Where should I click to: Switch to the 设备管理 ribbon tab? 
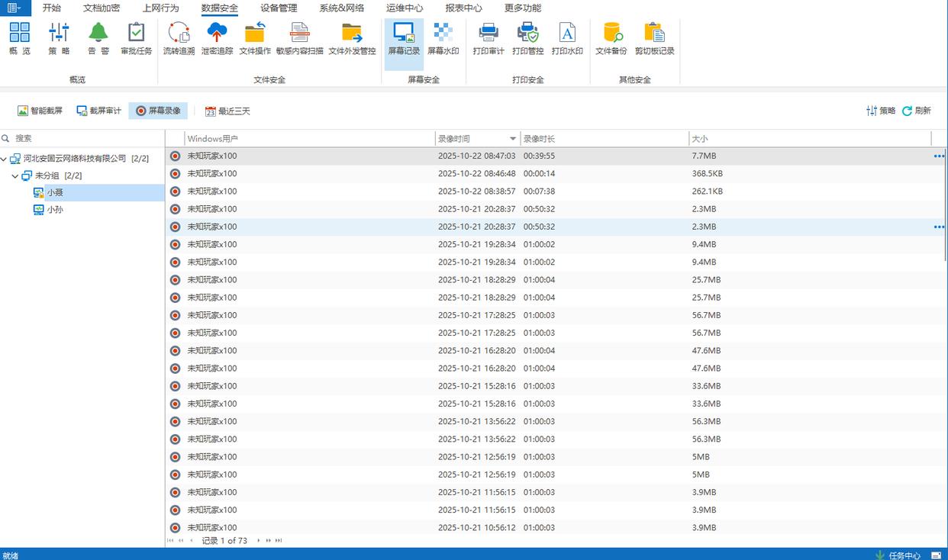point(279,8)
